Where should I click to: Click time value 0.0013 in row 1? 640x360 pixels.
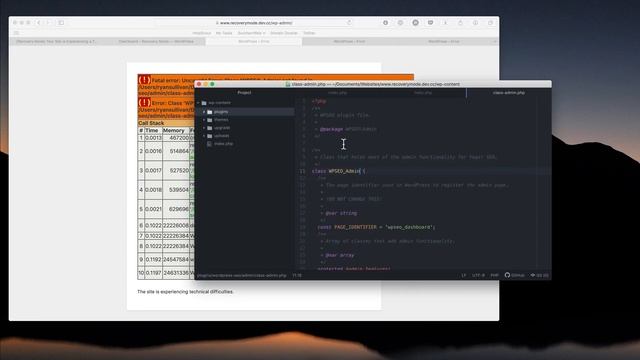tap(153, 138)
